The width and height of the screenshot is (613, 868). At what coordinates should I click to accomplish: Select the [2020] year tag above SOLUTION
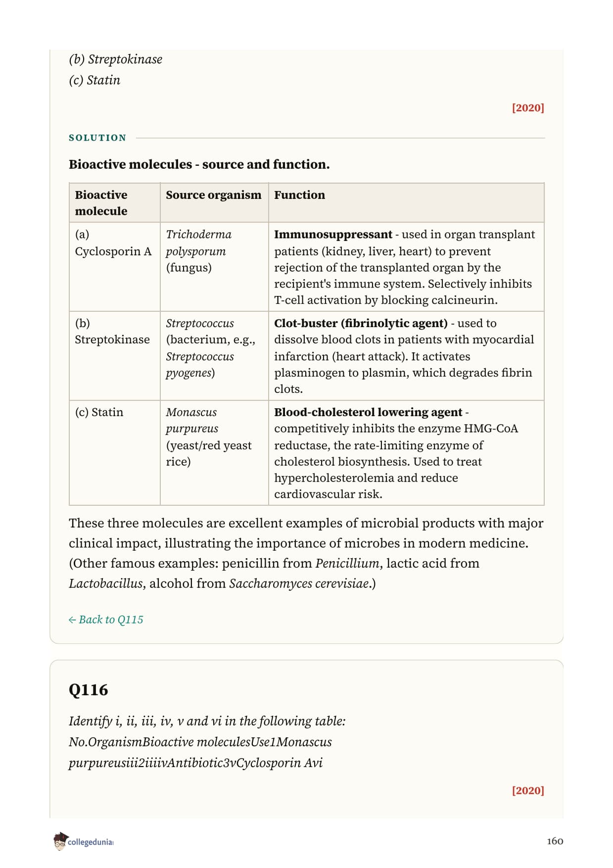pos(528,108)
